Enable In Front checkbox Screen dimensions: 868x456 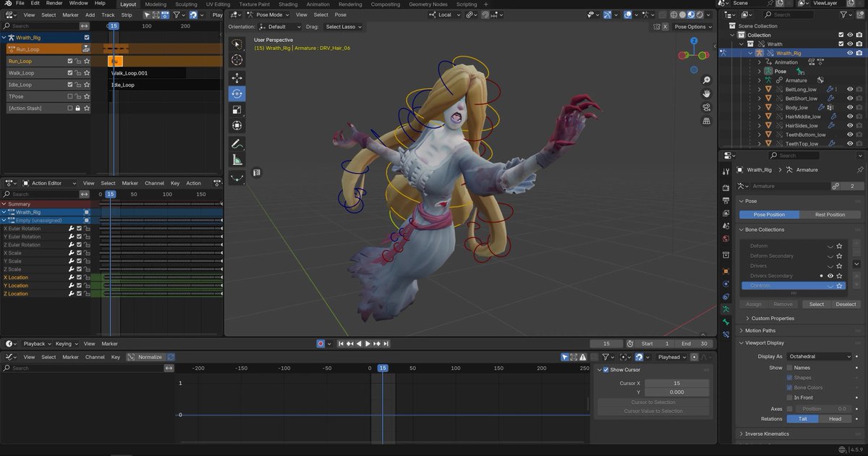click(790, 397)
